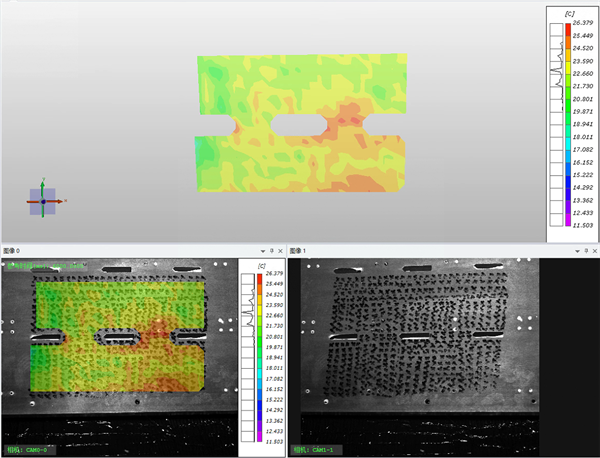Click the green Y-axis arrow on the gizmo
The image size is (600, 458).
(x=42, y=185)
